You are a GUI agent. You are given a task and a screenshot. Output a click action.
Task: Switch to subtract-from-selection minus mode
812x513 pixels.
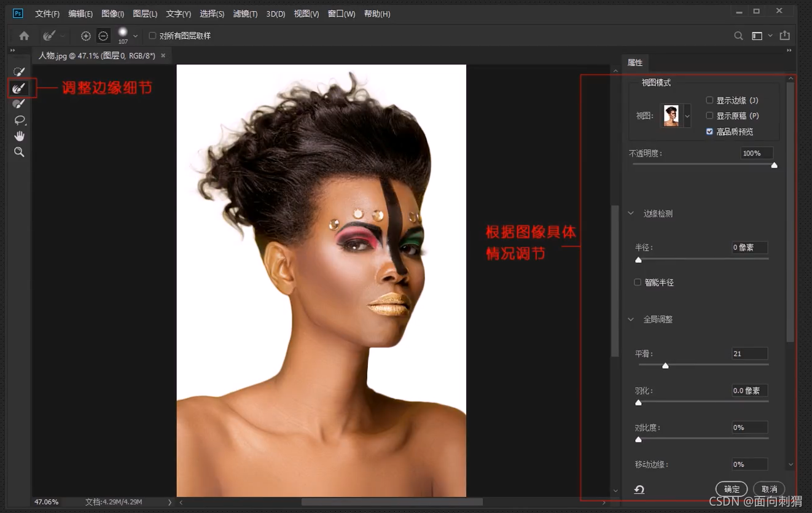pos(103,36)
